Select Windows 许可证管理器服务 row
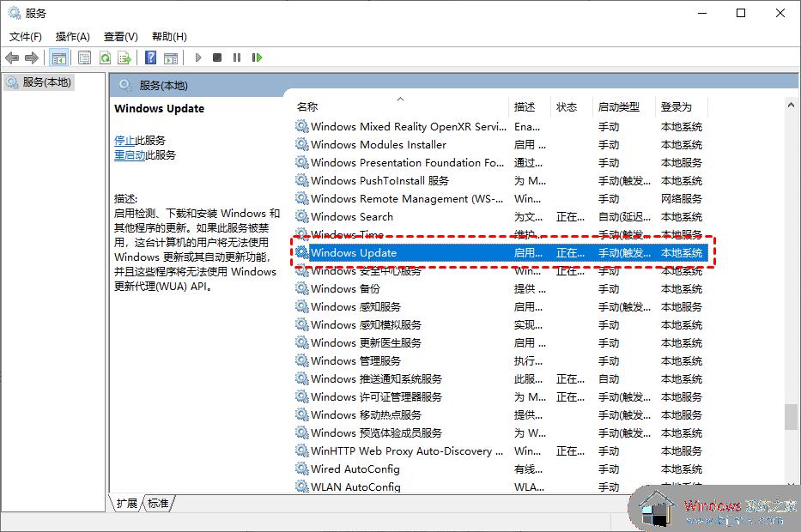 [x=501, y=396]
